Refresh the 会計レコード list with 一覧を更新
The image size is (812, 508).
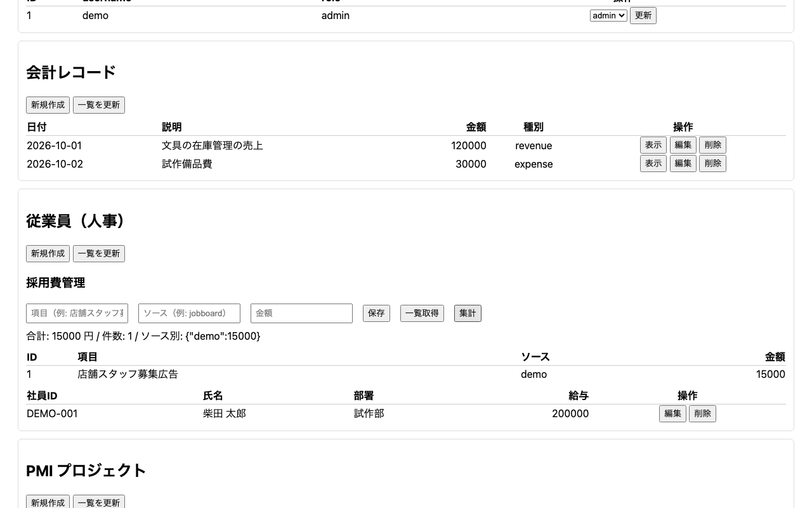(x=99, y=105)
